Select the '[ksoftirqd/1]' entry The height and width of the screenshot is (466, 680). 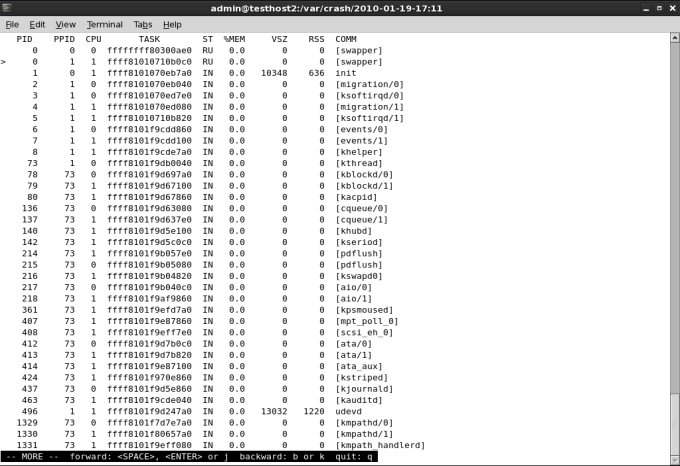[x=369, y=118]
